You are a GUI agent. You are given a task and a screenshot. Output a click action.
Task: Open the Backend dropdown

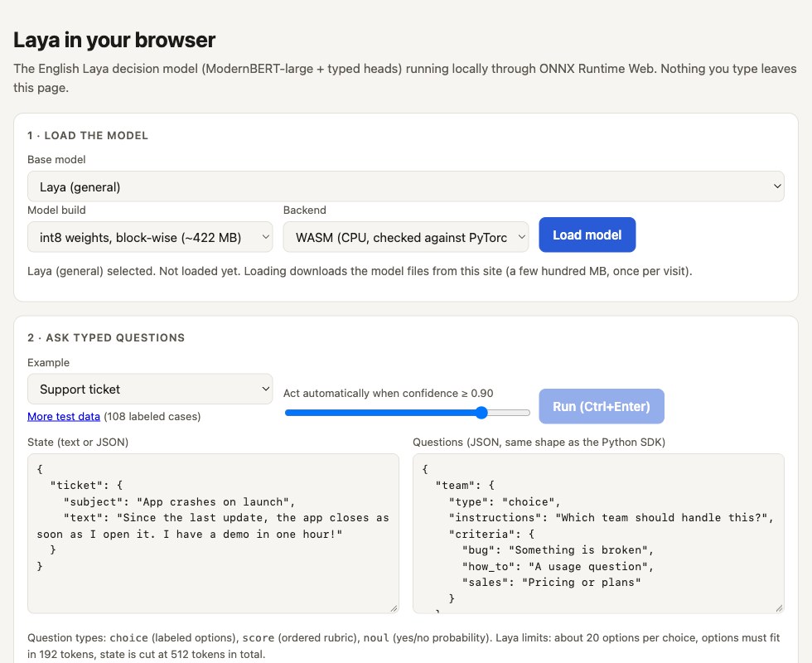click(x=405, y=237)
